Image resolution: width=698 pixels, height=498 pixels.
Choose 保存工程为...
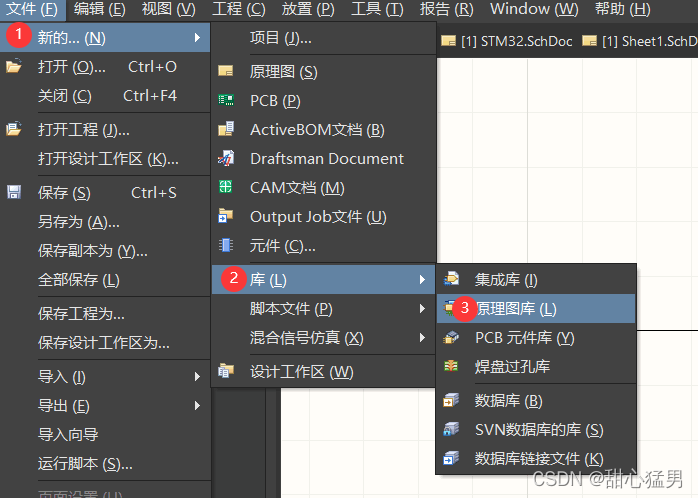(106, 313)
